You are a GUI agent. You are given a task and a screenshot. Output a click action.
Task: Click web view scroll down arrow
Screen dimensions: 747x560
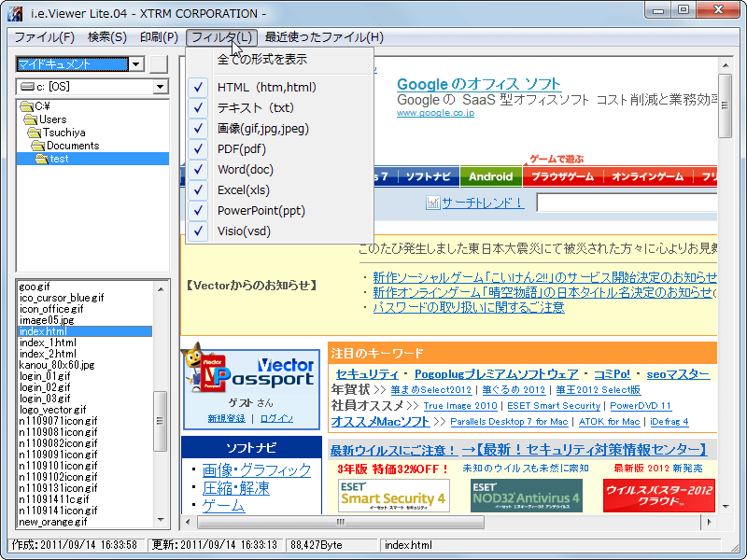tap(725, 507)
